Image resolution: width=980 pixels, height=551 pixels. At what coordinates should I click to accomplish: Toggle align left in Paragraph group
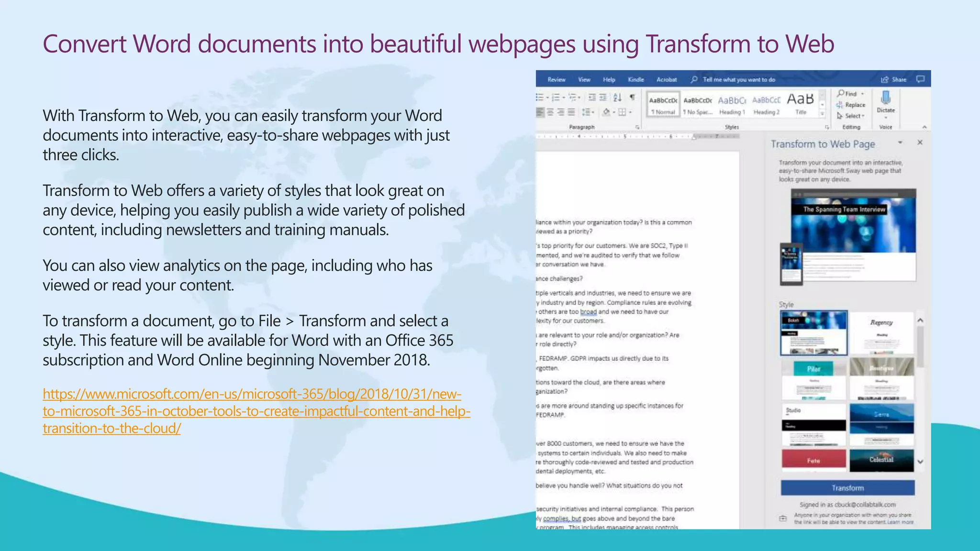[x=540, y=112]
